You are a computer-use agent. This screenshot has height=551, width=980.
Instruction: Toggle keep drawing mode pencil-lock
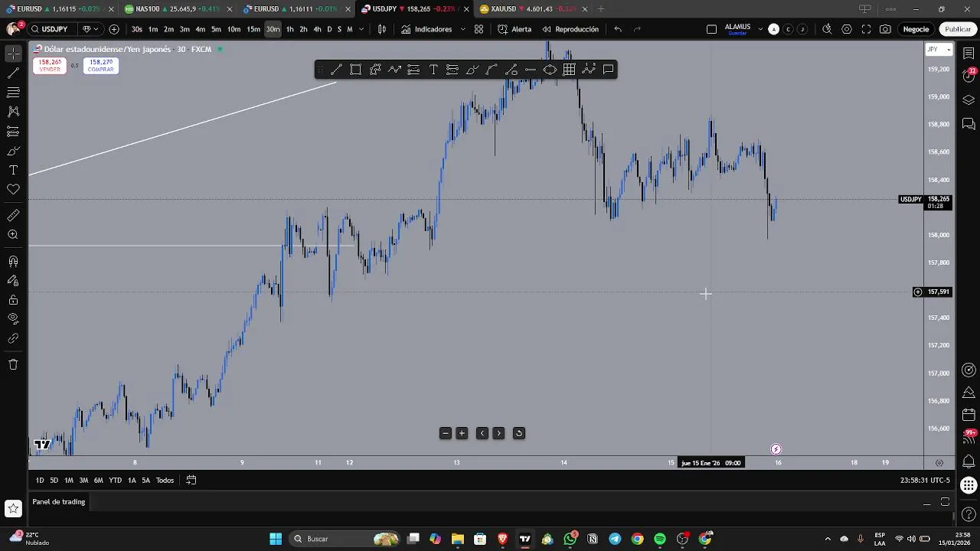13,280
